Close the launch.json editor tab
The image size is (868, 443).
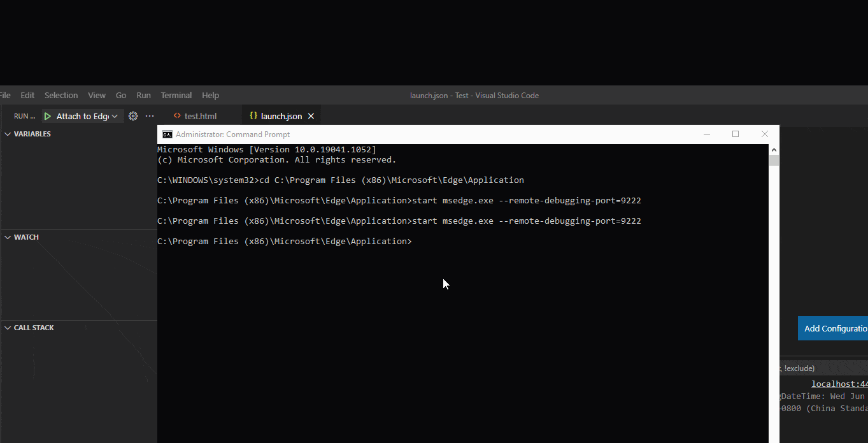click(311, 115)
